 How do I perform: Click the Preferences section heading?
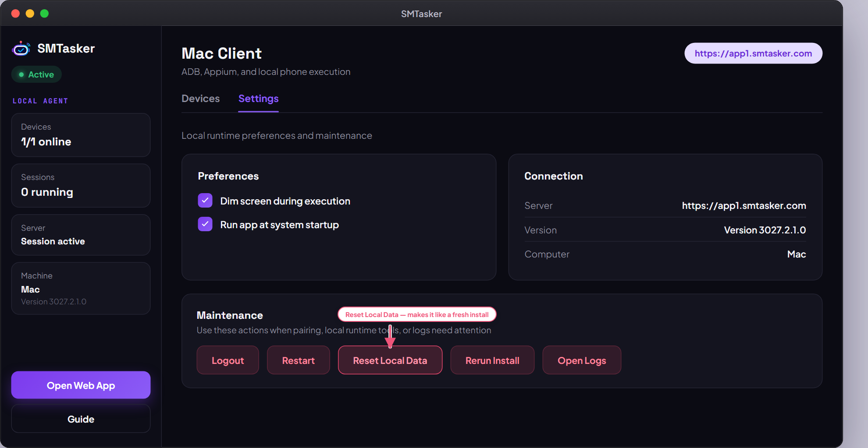pos(228,176)
